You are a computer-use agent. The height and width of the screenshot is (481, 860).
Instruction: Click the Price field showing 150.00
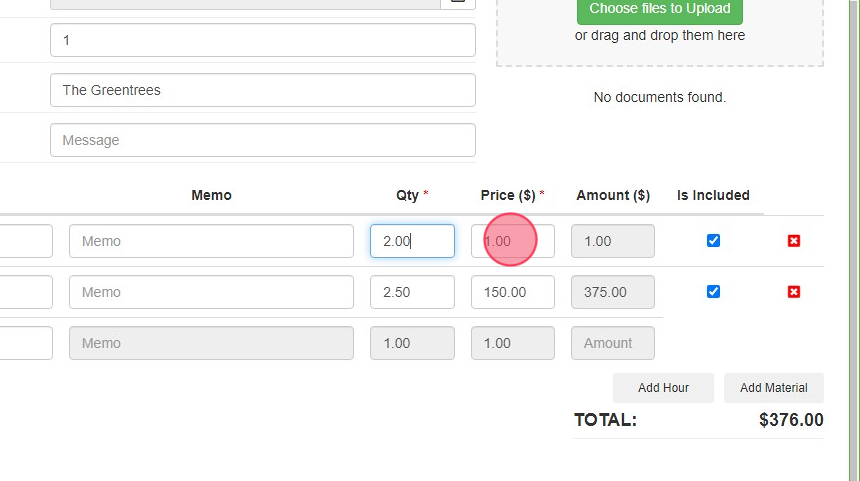(x=512, y=292)
